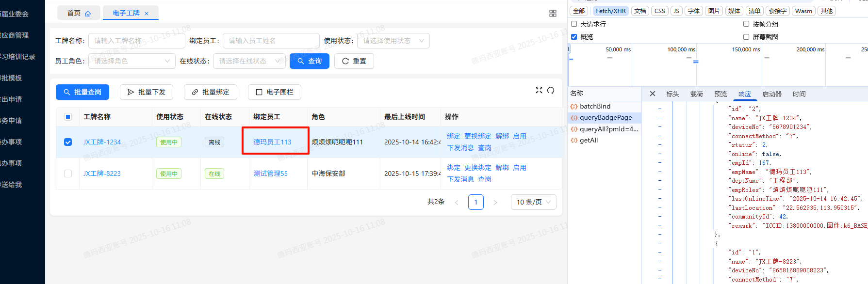
Task: Open 习培训记录 in the left sidebar
Action: [18, 57]
